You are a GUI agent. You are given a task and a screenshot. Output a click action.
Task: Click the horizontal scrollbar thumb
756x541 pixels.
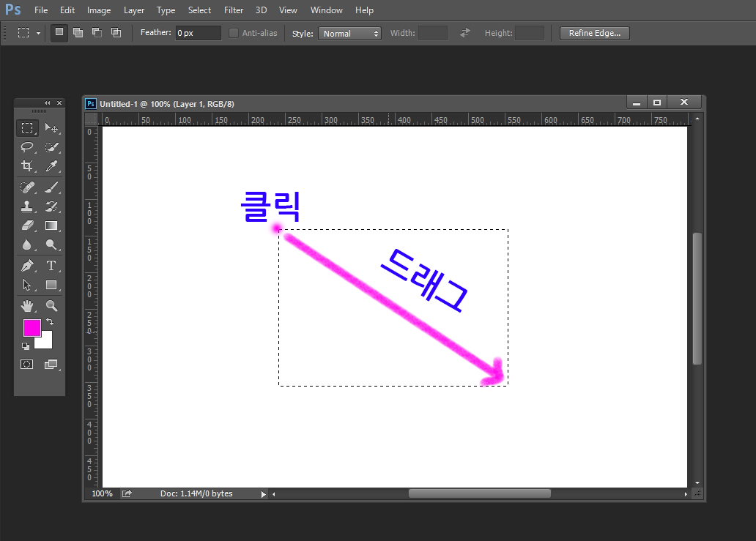tap(480, 493)
